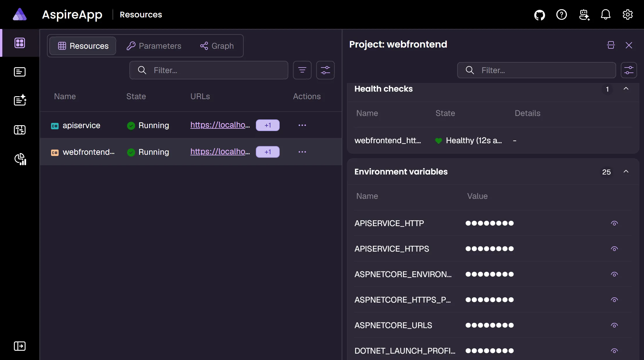Viewport: 644px width, 360px height.
Task: Open the GitHub repository icon
Action: pyautogui.click(x=540, y=15)
